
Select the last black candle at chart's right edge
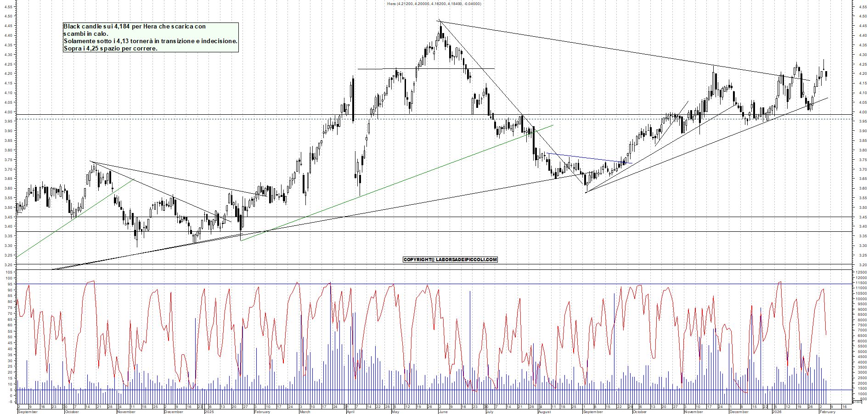point(826,74)
